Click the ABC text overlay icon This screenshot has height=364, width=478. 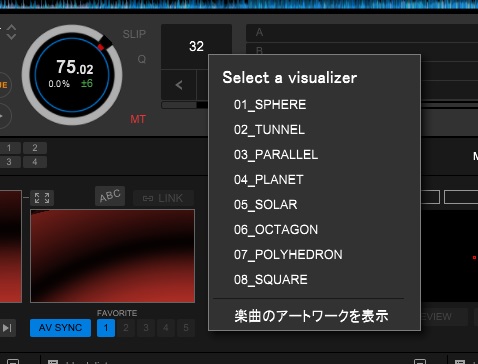pyautogui.click(x=110, y=196)
